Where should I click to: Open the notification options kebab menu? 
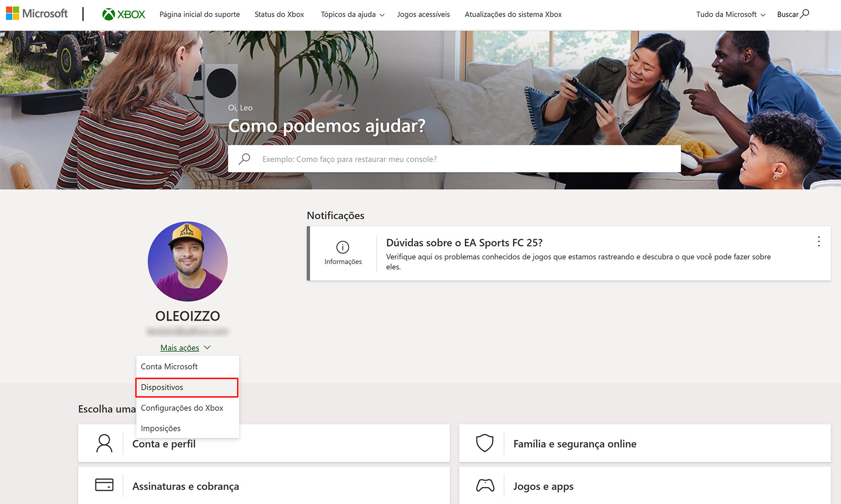pos(818,241)
